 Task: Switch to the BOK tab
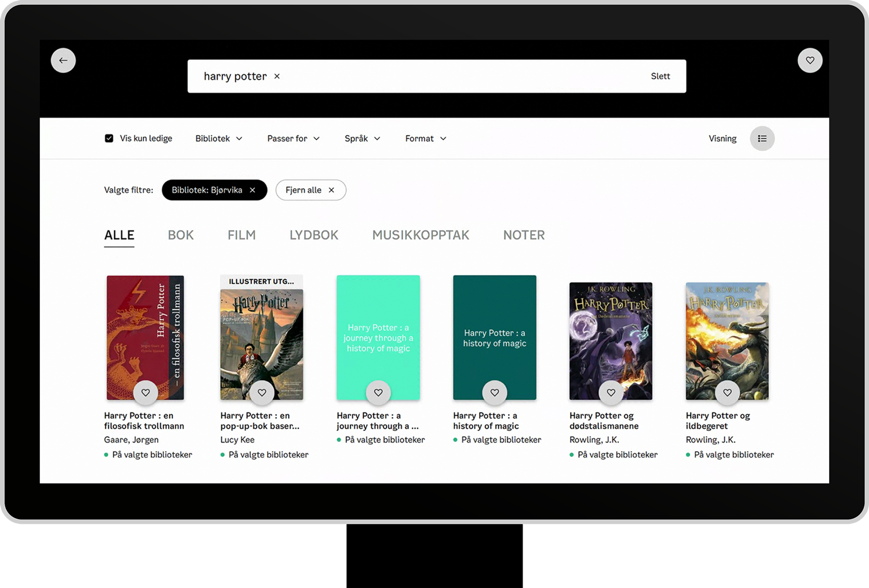tap(181, 235)
